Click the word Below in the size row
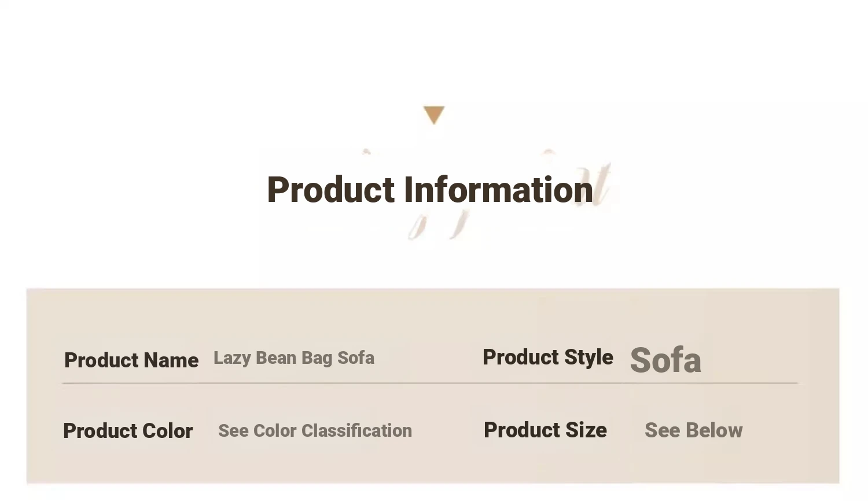Screen dimensions: 868x501 [x=714, y=430]
